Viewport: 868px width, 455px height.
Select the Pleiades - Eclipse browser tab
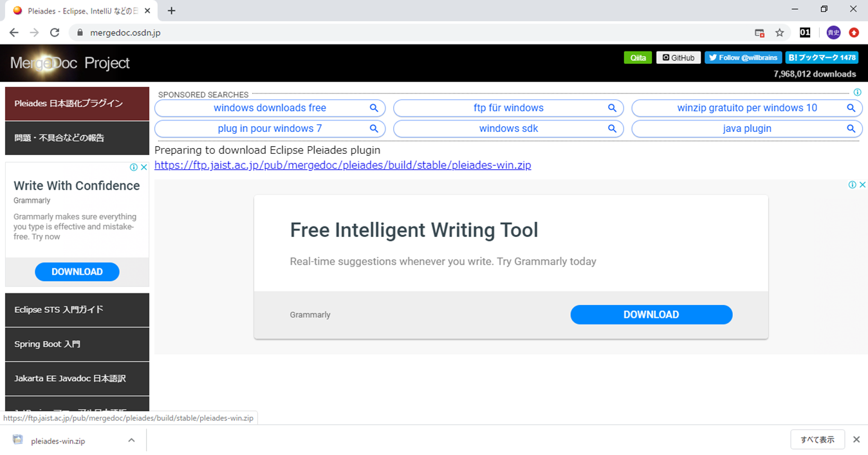(81, 11)
